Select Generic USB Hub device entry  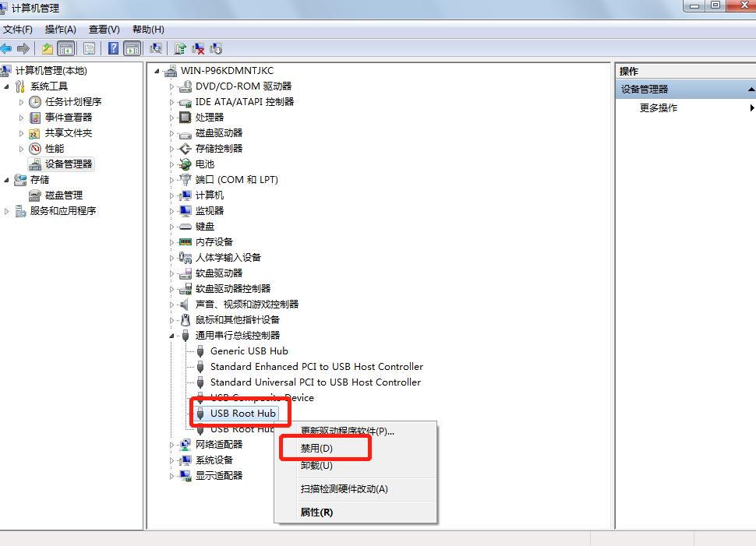[x=249, y=350]
